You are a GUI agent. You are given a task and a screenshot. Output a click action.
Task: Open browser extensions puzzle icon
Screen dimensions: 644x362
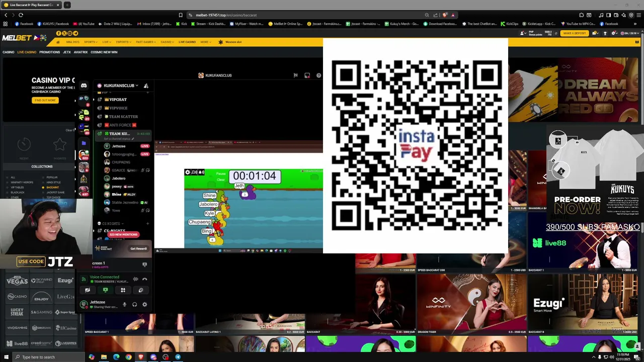(x=582, y=15)
